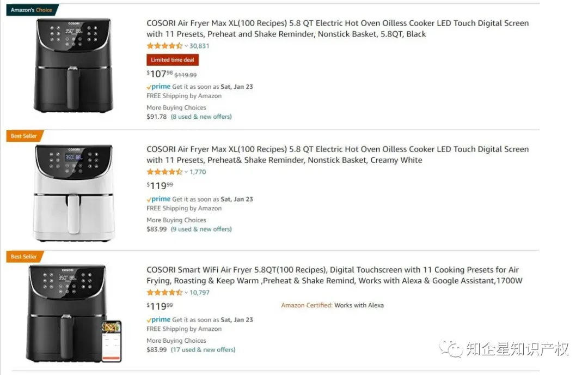Image resolution: width=588 pixels, height=375 pixels.
Task: Expand the rating dropdown arrow next to 30,831
Action: [x=186, y=46]
